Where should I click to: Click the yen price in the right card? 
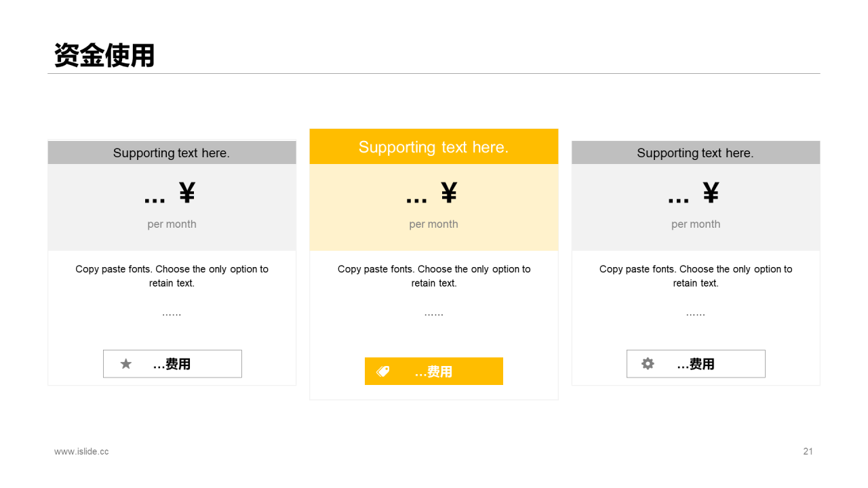[694, 195]
